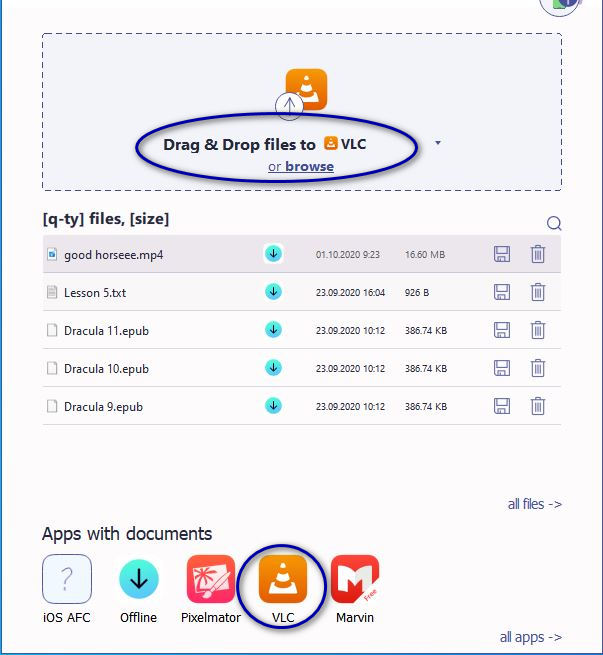The width and height of the screenshot is (603, 655).
Task: Select the file name good horseee.mp4
Action: tap(114, 255)
